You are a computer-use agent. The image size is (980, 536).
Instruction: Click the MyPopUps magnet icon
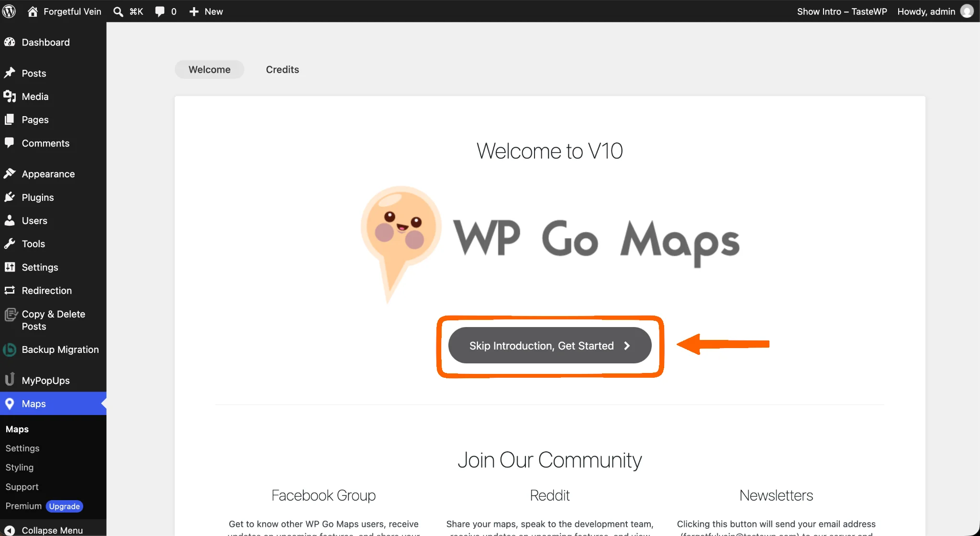pos(10,380)
